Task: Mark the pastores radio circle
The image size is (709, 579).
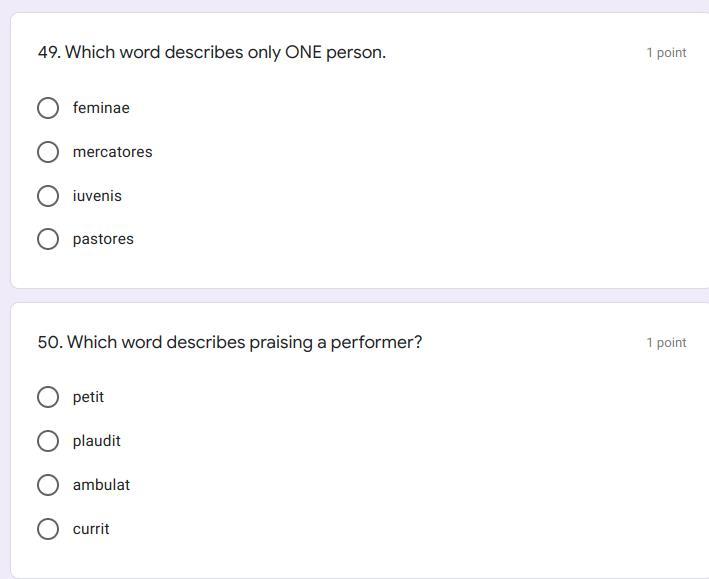Action: coord(48,239)
